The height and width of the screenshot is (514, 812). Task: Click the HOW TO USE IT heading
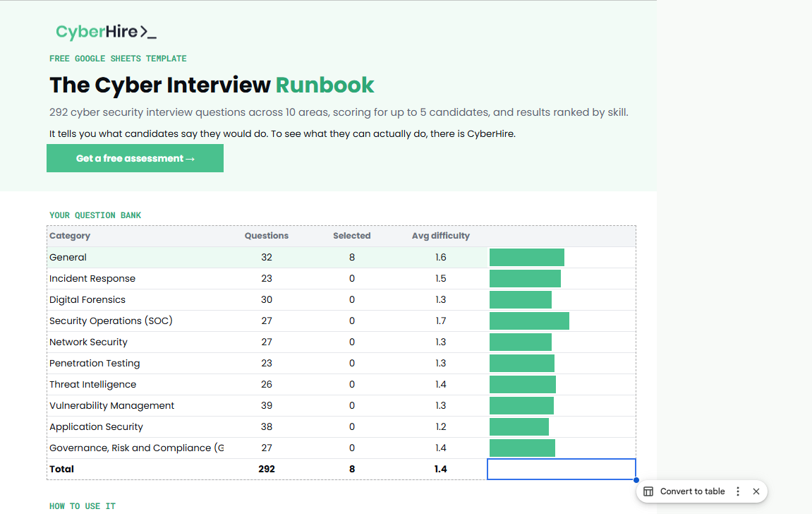(x=83, y=506)
